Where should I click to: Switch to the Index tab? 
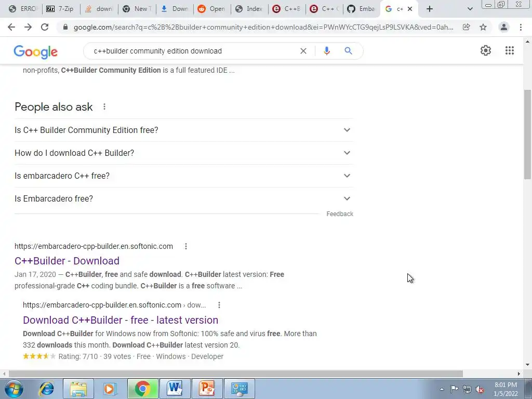point(249,9)
